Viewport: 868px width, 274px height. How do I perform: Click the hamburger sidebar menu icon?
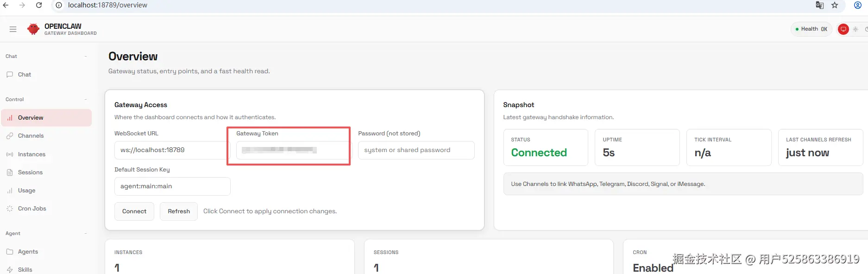[13, 29]
